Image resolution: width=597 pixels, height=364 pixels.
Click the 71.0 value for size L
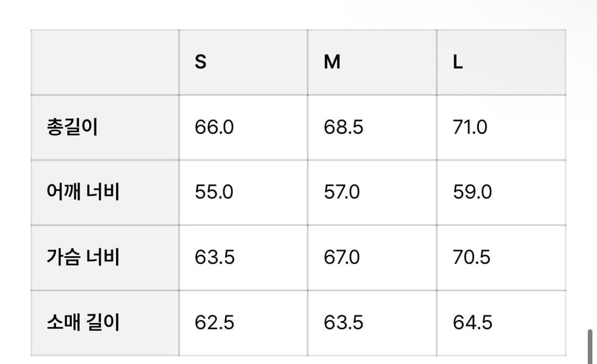point(470,128)
